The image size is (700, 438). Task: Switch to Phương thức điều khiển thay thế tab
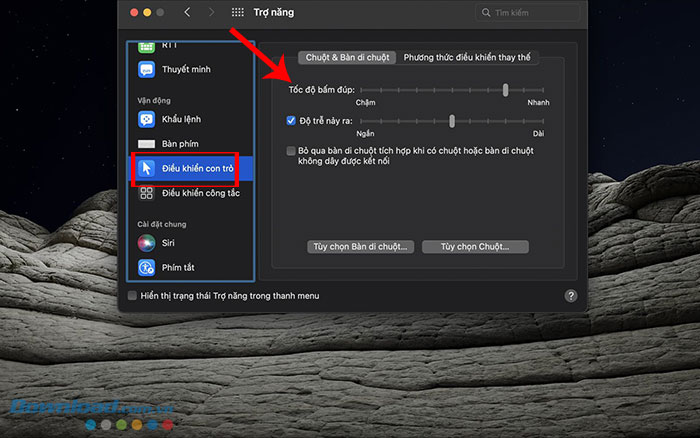click(x=466, y=58)
